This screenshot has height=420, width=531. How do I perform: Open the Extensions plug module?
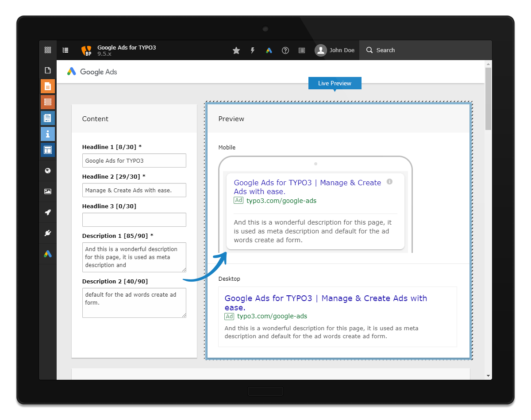pos(48,233)
